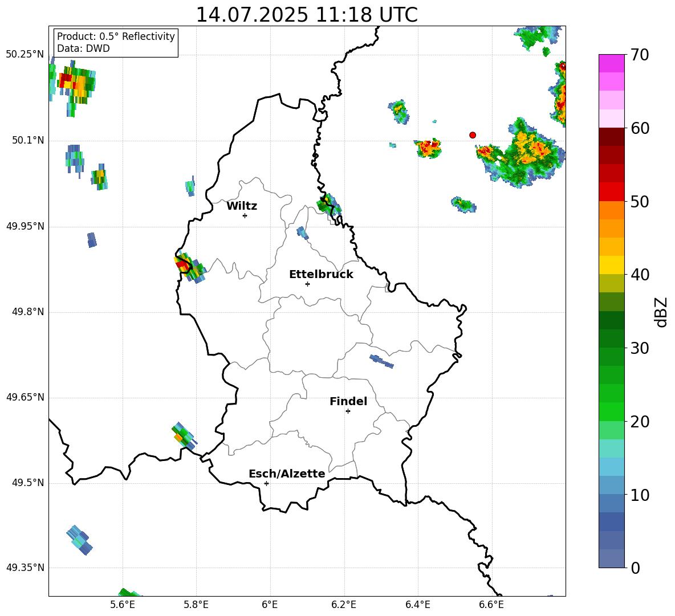The image size is (675, 616).
Task: Click the 49.65°N latitude label
Action: [25, 397]
